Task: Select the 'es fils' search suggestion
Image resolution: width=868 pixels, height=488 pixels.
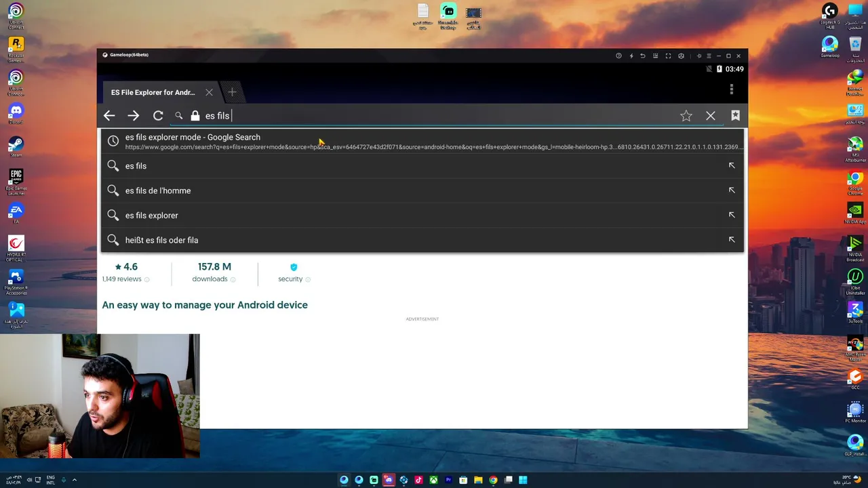Action: (x=422, y=166)
